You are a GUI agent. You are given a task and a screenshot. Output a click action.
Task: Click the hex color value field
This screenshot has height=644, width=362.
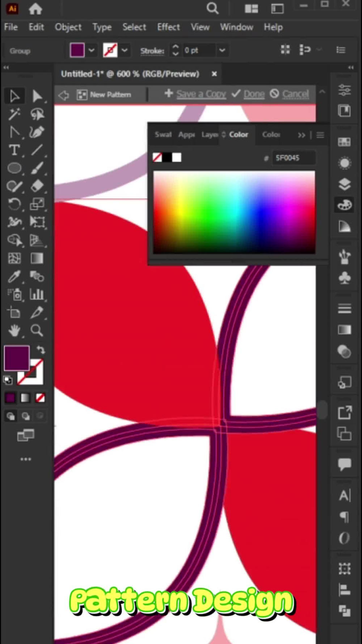pyautogui.click(x=294, y=158)
